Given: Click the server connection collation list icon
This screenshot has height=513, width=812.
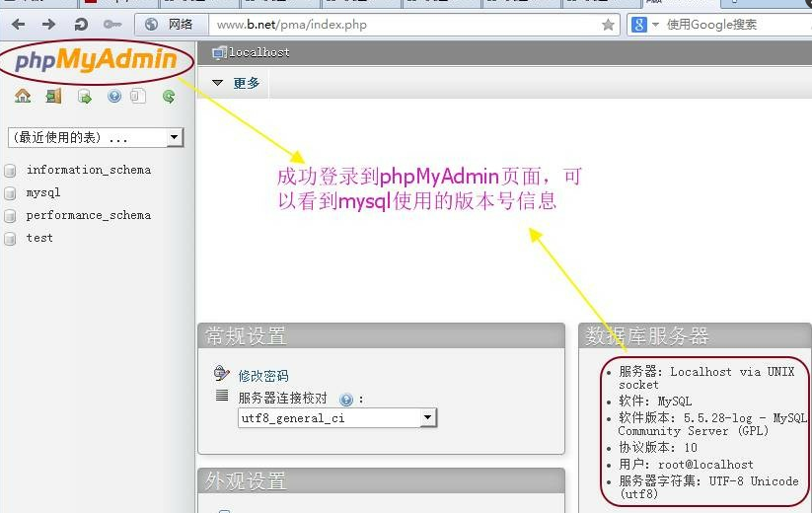Looking at the screenshot, I should point(222,396).
